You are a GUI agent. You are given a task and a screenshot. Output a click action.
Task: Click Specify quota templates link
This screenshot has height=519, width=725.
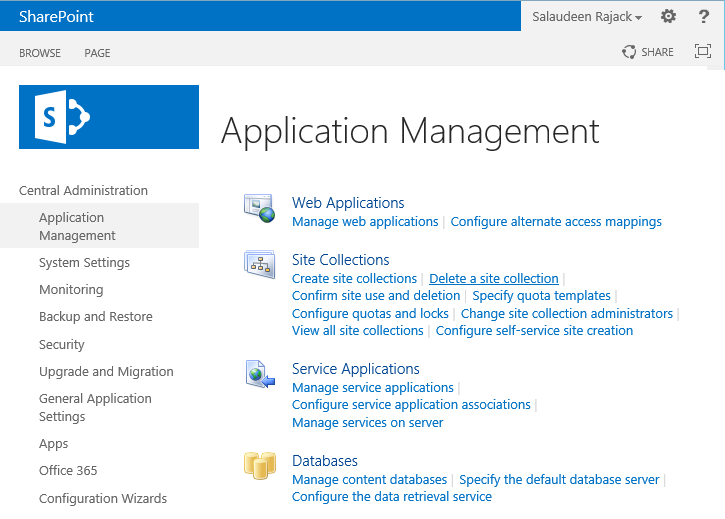[541, 296]
